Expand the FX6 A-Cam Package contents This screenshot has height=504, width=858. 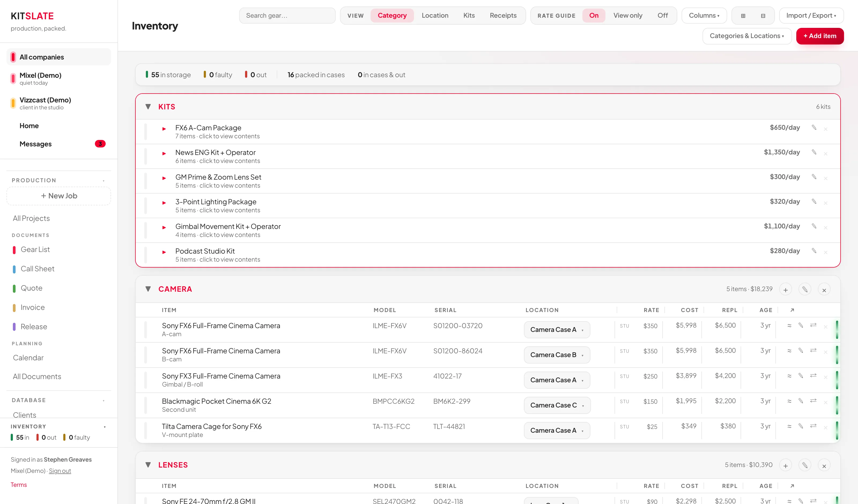click(x=164, y=129)
